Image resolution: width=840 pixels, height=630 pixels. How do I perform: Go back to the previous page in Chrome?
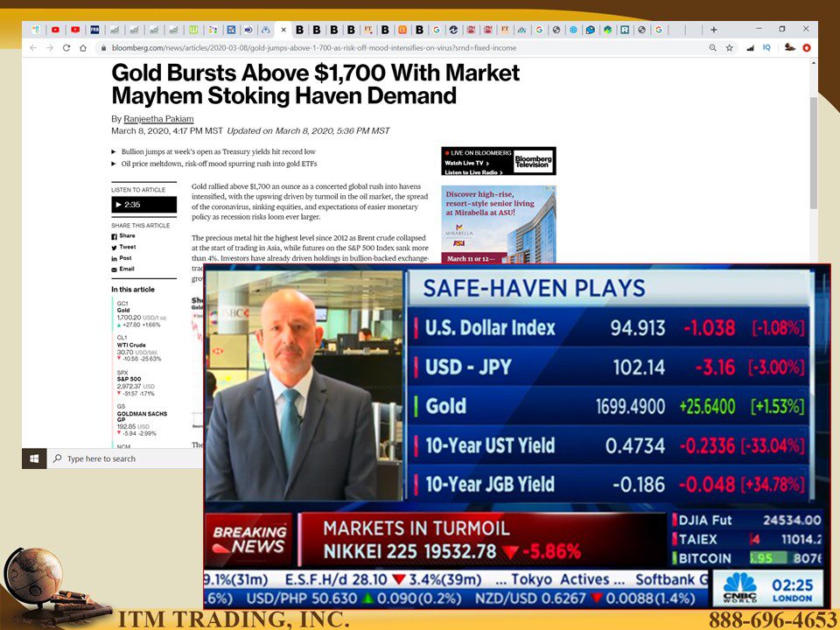tap(33, 47)
